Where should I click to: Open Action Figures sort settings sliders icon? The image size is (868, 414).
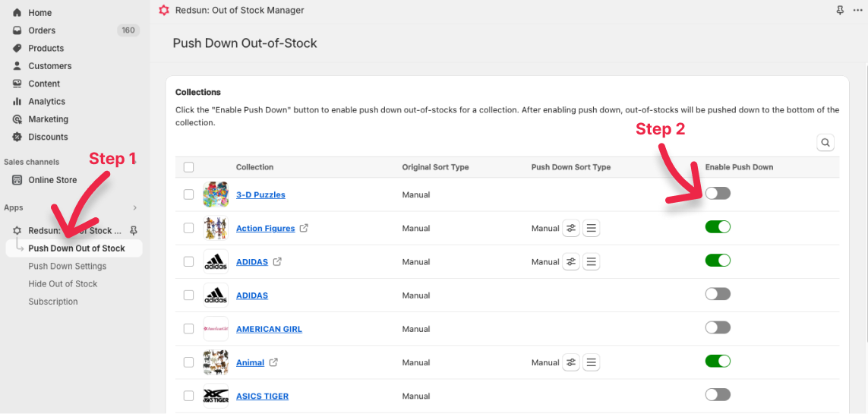click(571, 228)
